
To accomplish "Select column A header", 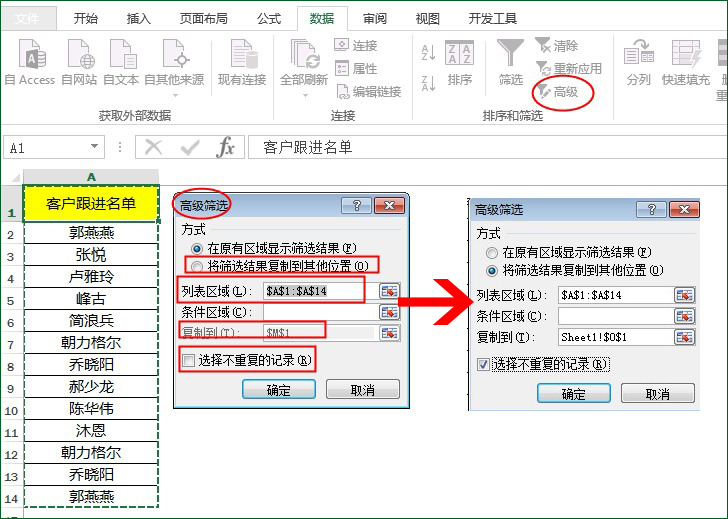I will pos(91,177).
